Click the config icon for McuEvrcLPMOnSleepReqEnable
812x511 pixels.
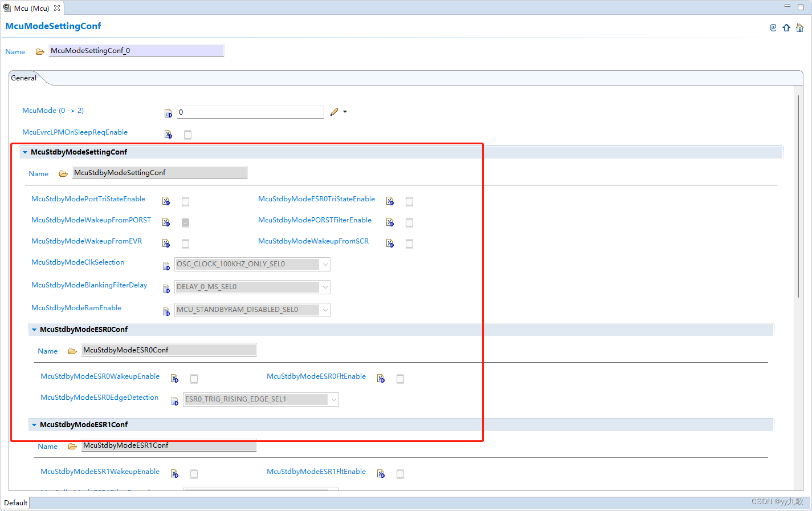168,135
